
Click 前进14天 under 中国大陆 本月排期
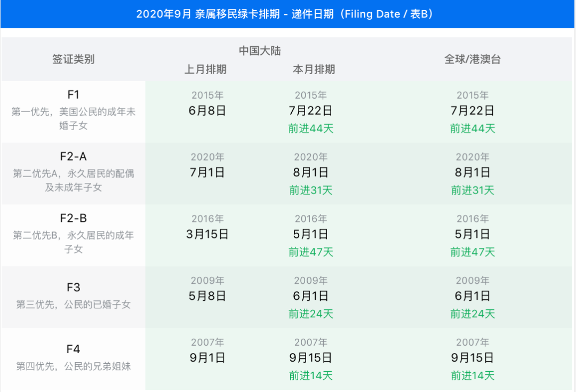(311, 375)
